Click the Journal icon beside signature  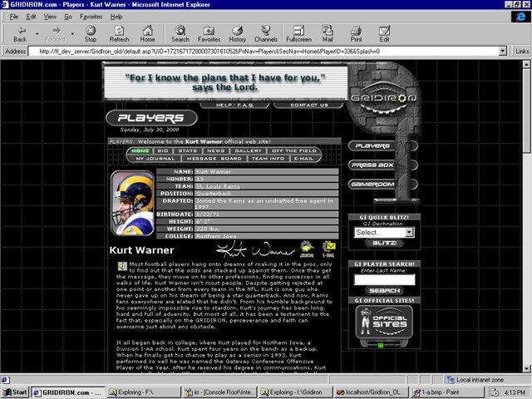[307, 249]
